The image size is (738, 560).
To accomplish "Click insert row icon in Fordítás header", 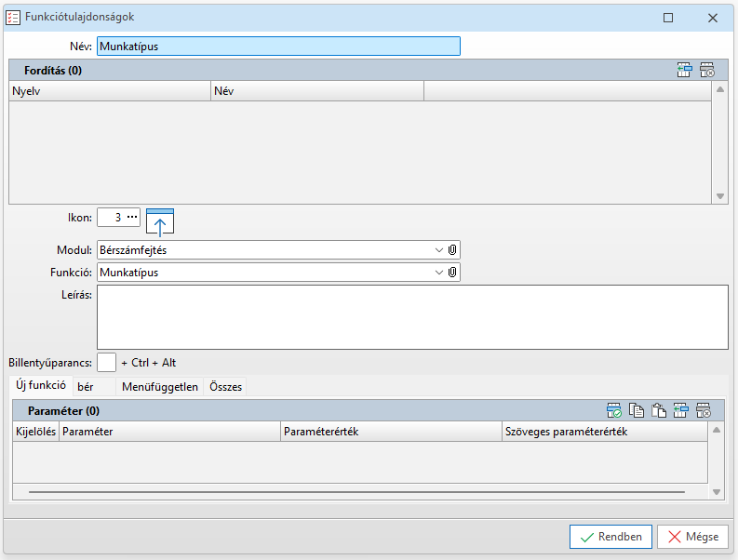I will [x=684, y=70].
